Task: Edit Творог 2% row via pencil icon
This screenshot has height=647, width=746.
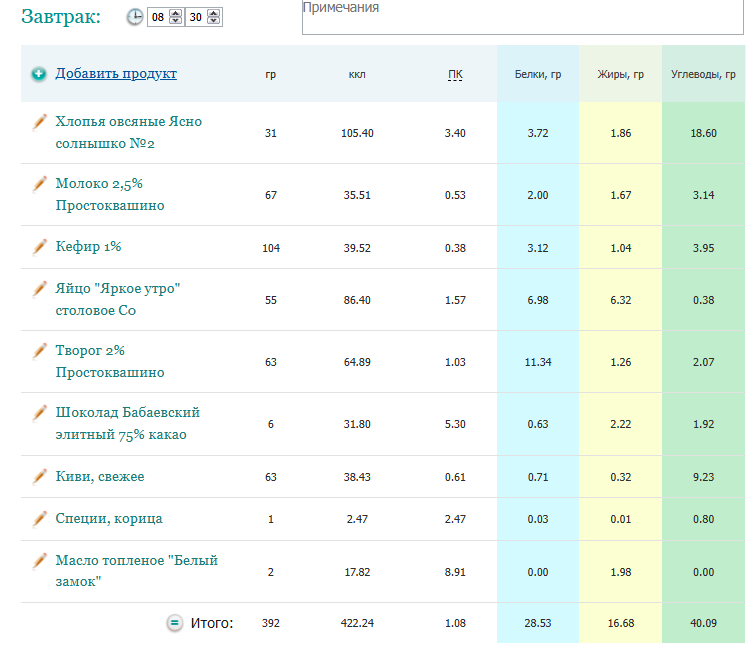Action: (x=39, y=351)
